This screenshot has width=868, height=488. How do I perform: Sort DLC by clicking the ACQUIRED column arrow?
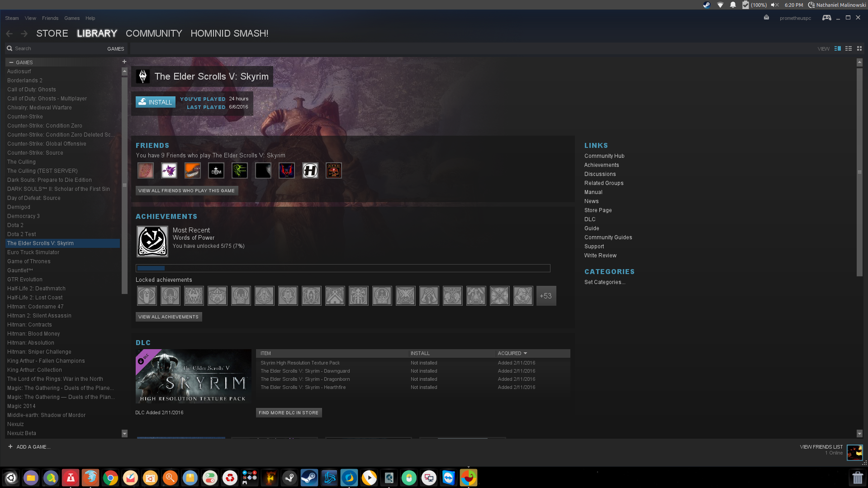pos(525,353)
